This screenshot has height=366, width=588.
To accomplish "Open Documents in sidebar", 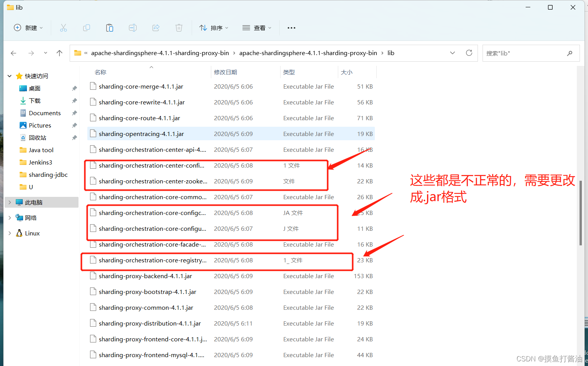I will click(45, 113).
